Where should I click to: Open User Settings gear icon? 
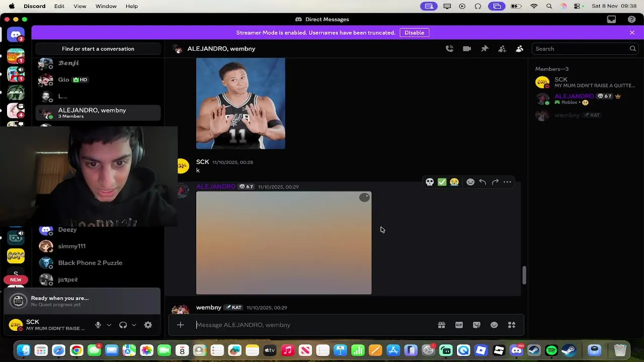click(148, 325)
